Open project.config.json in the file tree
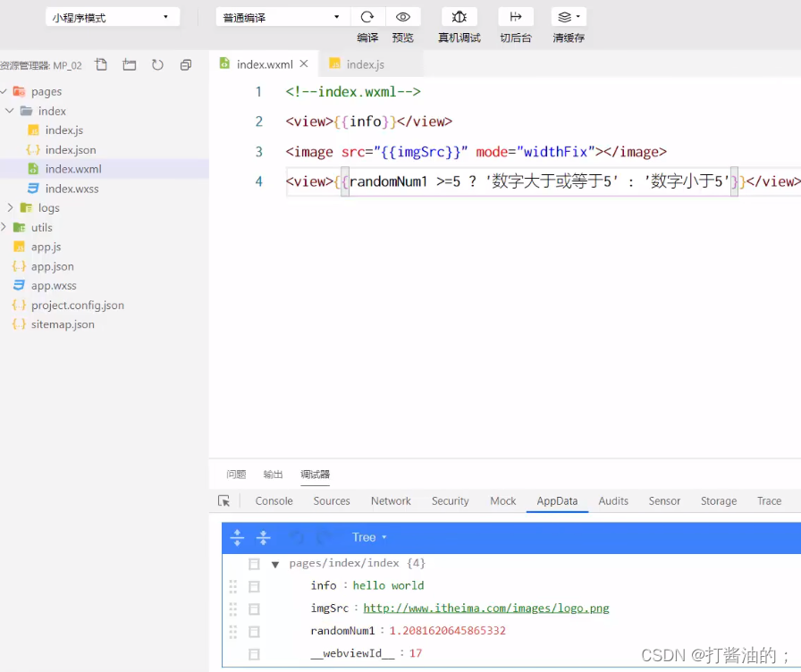The image size is (801, 672). (78, 305)
